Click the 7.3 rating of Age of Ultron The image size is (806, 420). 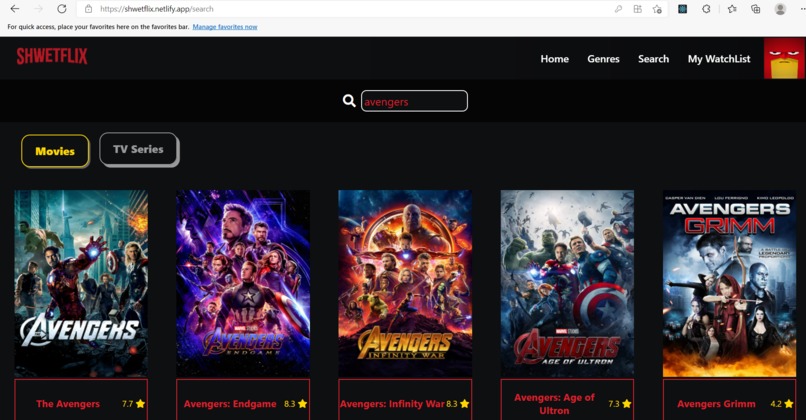pyautogui.click(x=614, y=404)
